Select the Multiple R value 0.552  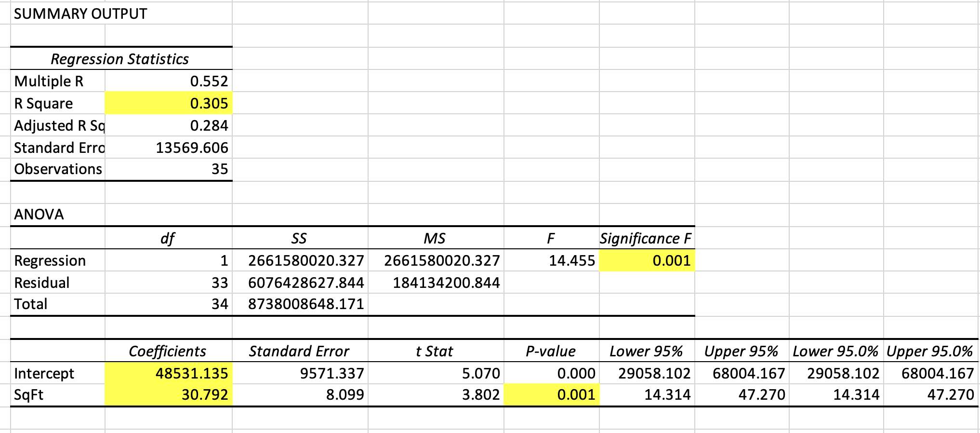tap(169, 81)
